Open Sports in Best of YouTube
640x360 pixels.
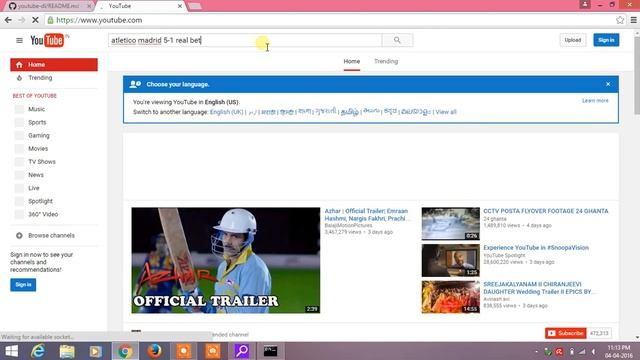[x=37, y=122]
